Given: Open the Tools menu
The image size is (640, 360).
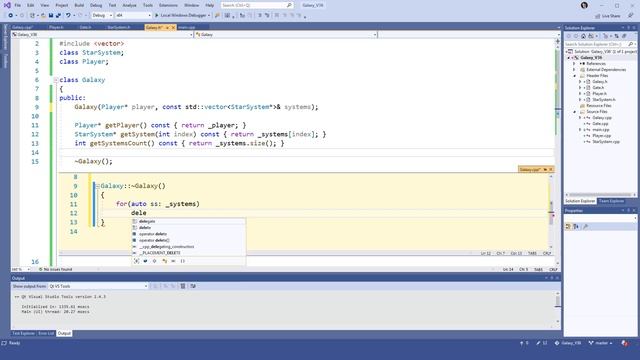Looking at the screenshot, I should (148, 5).
